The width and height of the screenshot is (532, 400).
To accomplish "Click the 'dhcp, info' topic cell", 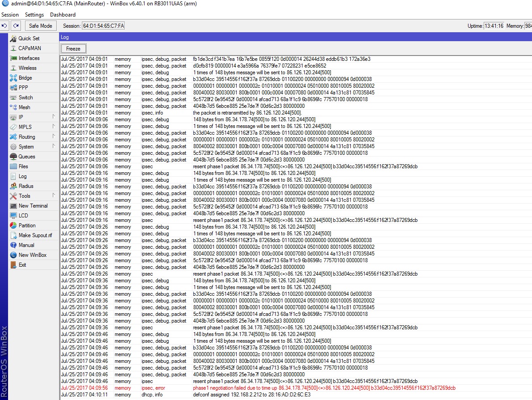I will click(x=152, y=395).
